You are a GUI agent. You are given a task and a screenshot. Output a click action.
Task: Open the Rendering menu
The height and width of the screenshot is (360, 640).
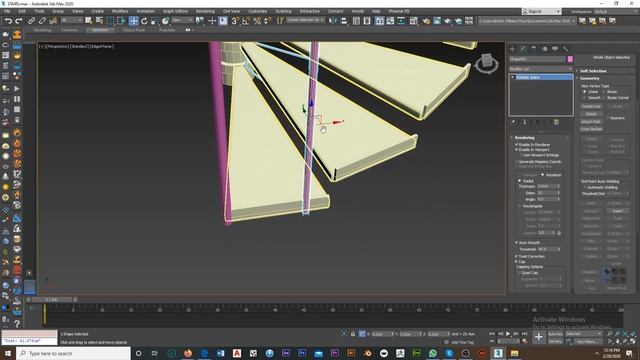[205, 11]
